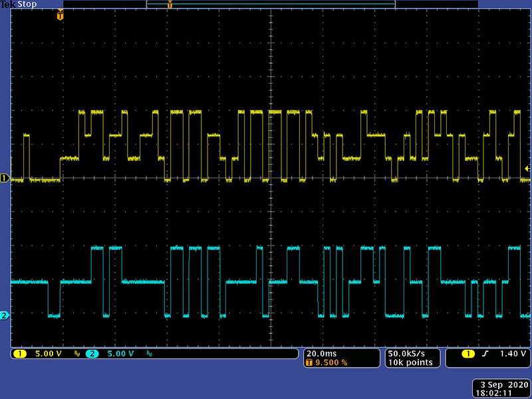Click the yellow channel 1 ground marker

(5, 178)
